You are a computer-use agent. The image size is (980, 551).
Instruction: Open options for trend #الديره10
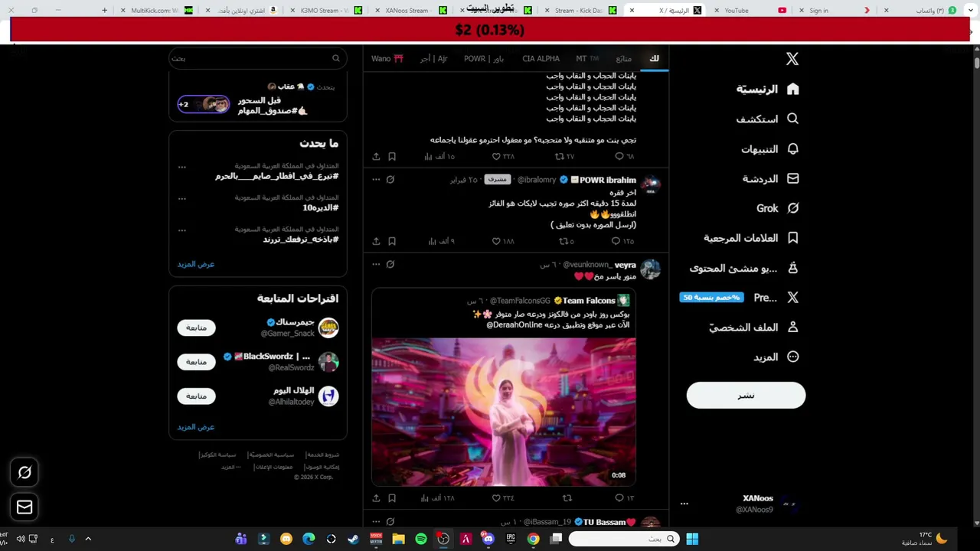(182, 198)
